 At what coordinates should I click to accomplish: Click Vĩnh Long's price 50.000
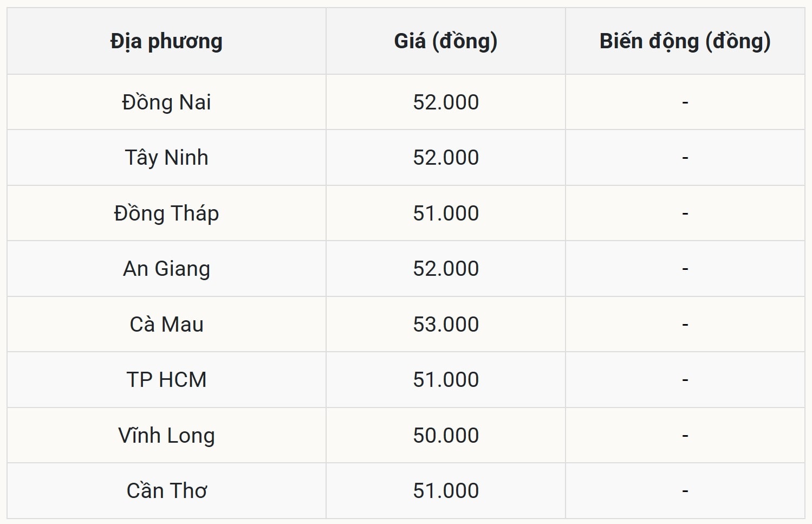[x=446, y=436]
